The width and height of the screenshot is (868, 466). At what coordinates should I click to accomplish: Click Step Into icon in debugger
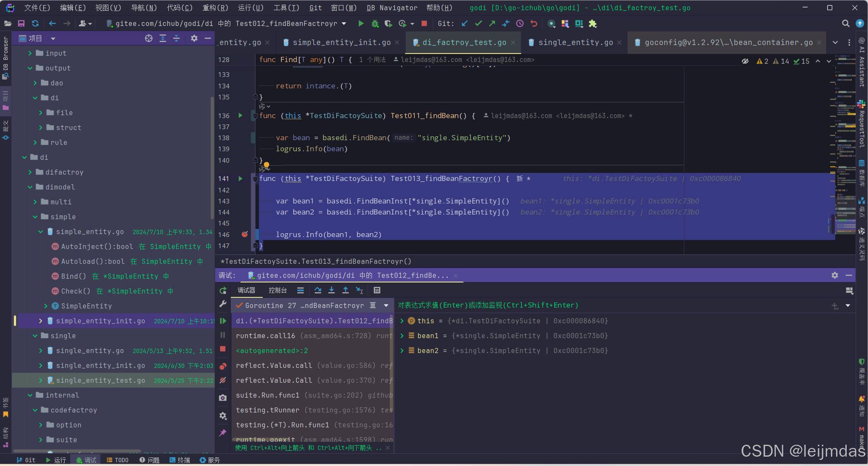pyautogui.click(x=332, y=291)
